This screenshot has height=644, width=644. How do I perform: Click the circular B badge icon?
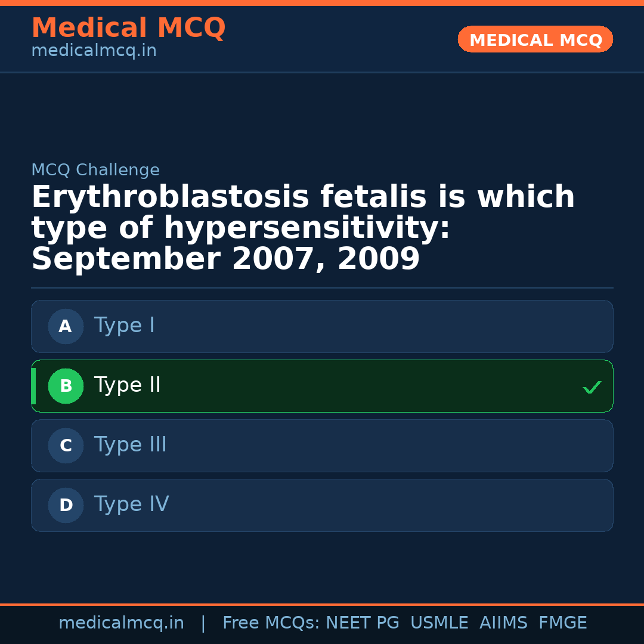(x=66, y=386)
